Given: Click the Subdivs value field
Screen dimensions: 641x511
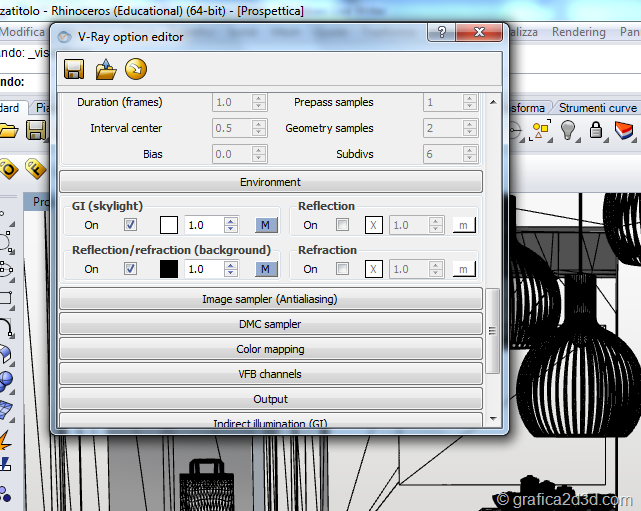Looking at the screenshot, I should click(x=443, y=154).
